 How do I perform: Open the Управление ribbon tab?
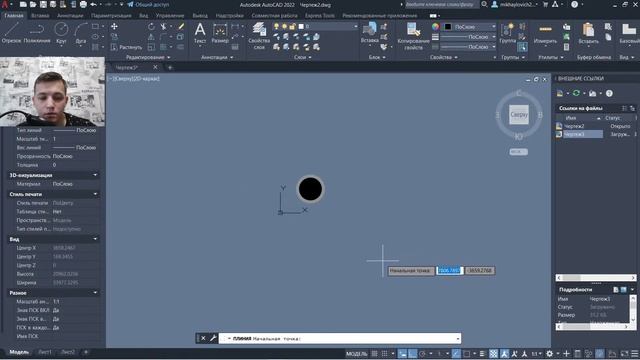click(170, 16)
